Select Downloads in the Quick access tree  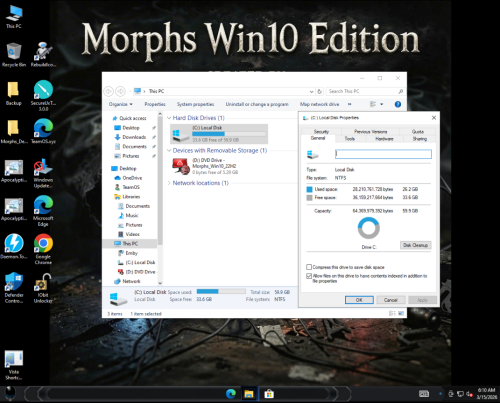point(134,137)
